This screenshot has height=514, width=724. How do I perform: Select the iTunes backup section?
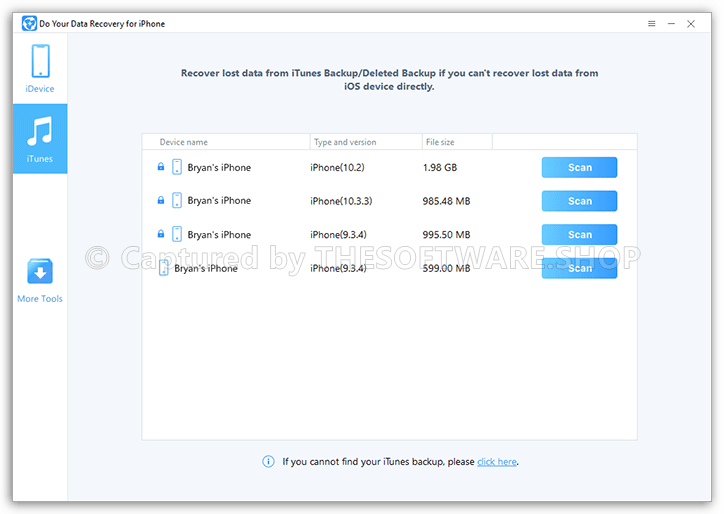pyautogui.click(x=40, y=139)
